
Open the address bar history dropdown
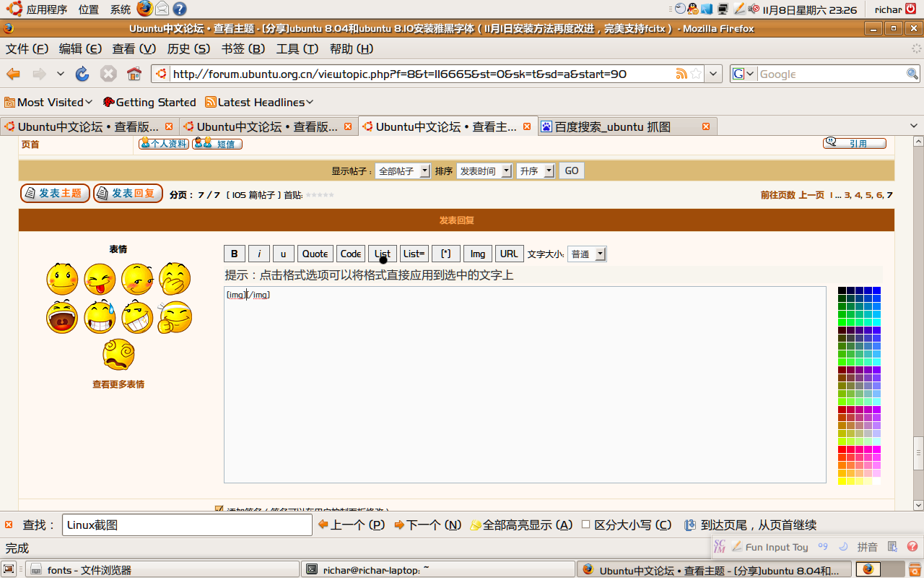(x=714, y=74)
